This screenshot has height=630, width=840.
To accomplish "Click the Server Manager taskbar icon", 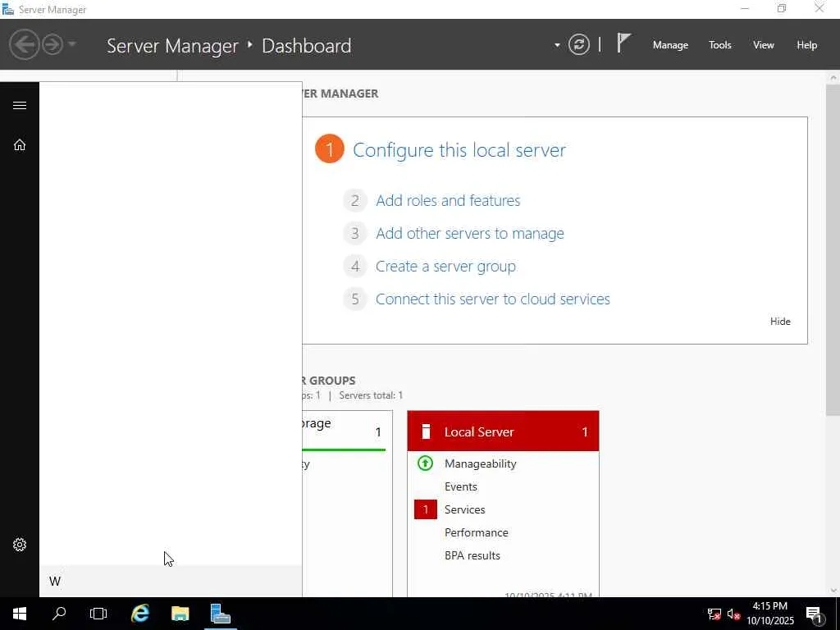I will tap(220, 614).
